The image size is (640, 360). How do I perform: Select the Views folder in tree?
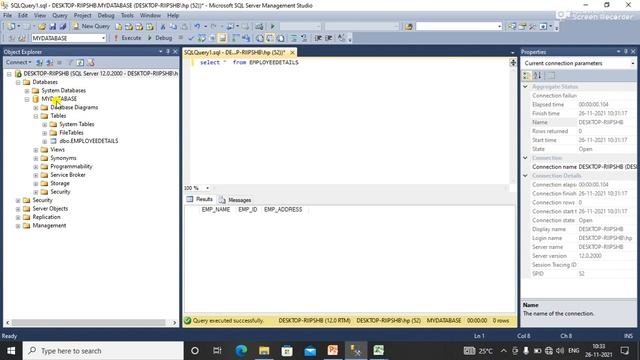tap(57, 150)
